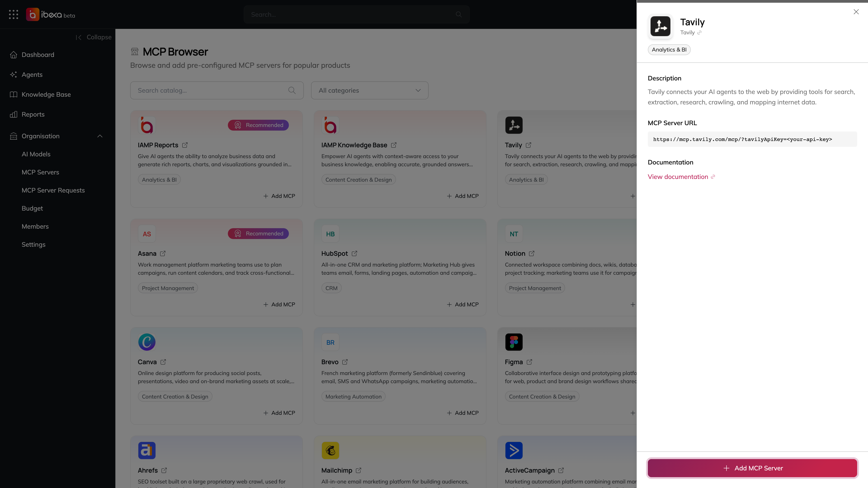
Task: Open the All categories dropdown
Action: pyautogui.click(x=370, y=90)
